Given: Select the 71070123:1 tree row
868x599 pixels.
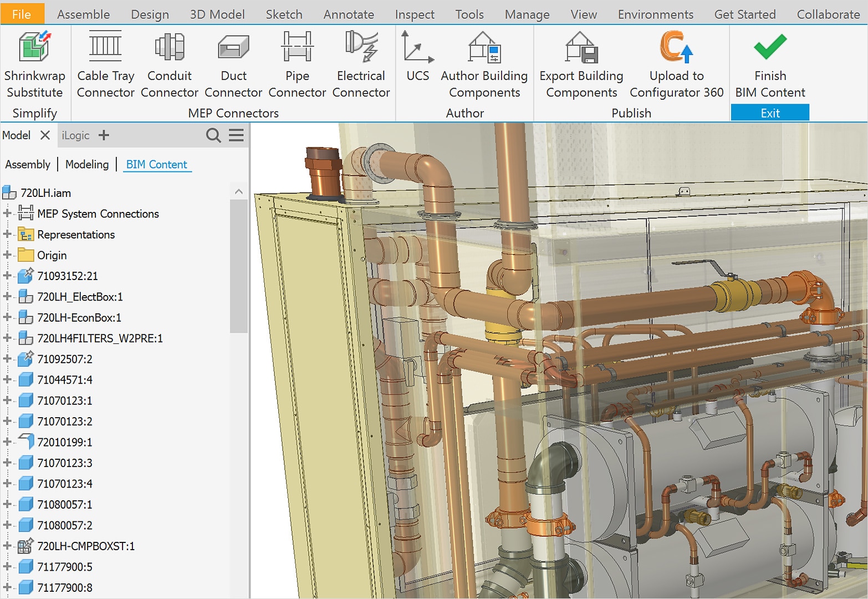Looking at the screenshot, I should (65, 400).
